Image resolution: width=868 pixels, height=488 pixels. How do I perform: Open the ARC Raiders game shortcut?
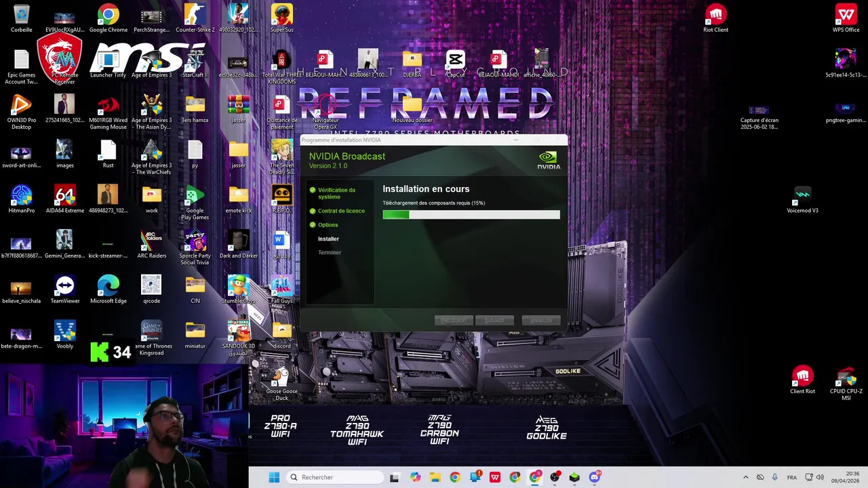[151, 241]
